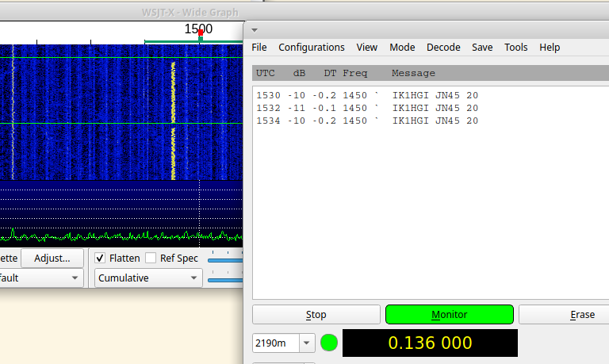Click the lower blue slider beside Cumulative
The height and width of the screenshot is (364, 609).
tap(225, 280)
